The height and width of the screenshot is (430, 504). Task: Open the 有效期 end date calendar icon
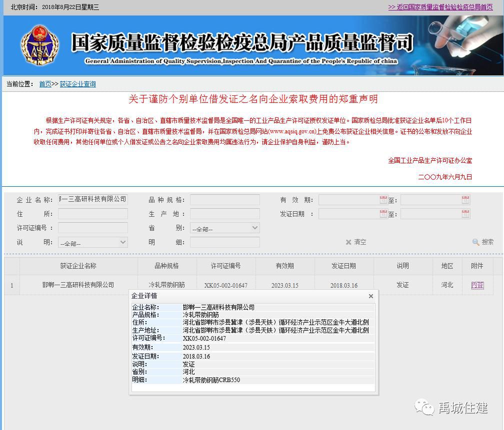coord(464,199)
